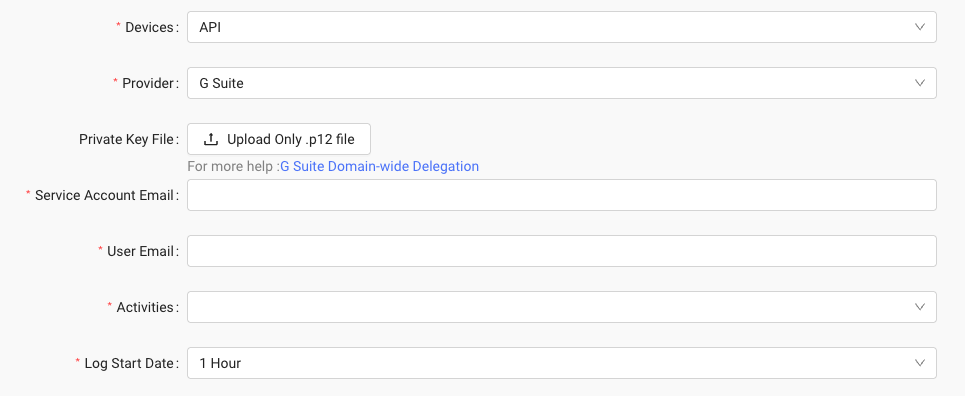
Task: Open the empty Activities dropdown
Action: coord(561,307)
